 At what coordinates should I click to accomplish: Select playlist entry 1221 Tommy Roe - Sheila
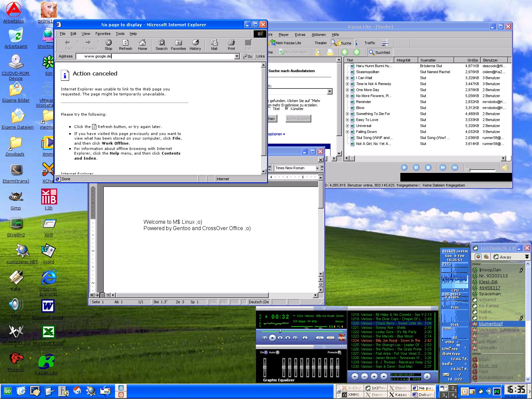391,328
